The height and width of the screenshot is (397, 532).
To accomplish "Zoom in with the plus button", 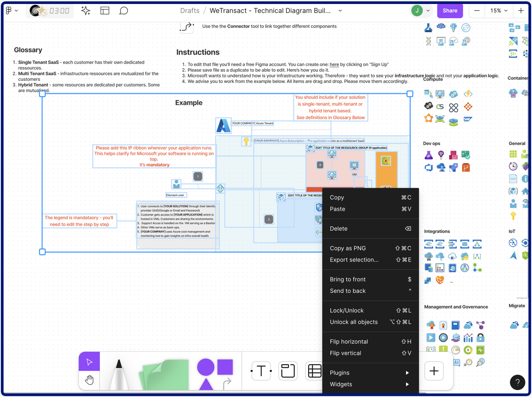I will coord(520,11).
